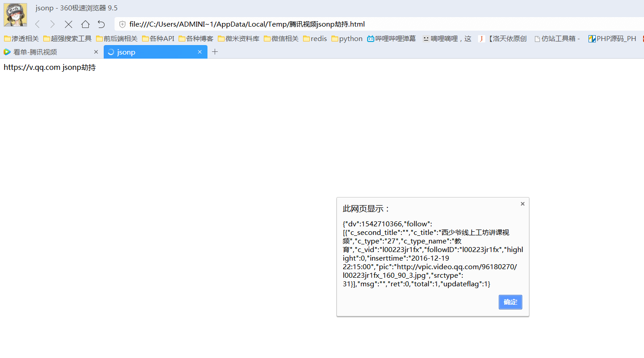Open the home page icon
The width and height of the screenshot is (644, 358).
(85, 24)
